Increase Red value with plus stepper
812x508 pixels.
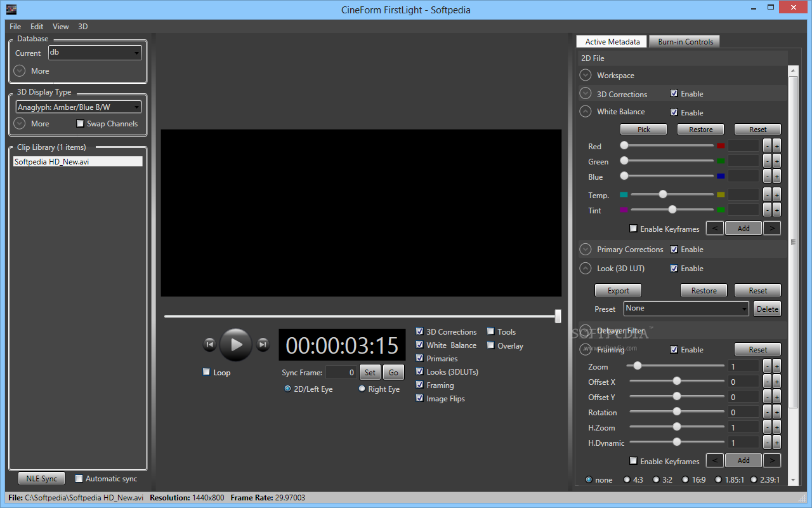coord(776,146)
